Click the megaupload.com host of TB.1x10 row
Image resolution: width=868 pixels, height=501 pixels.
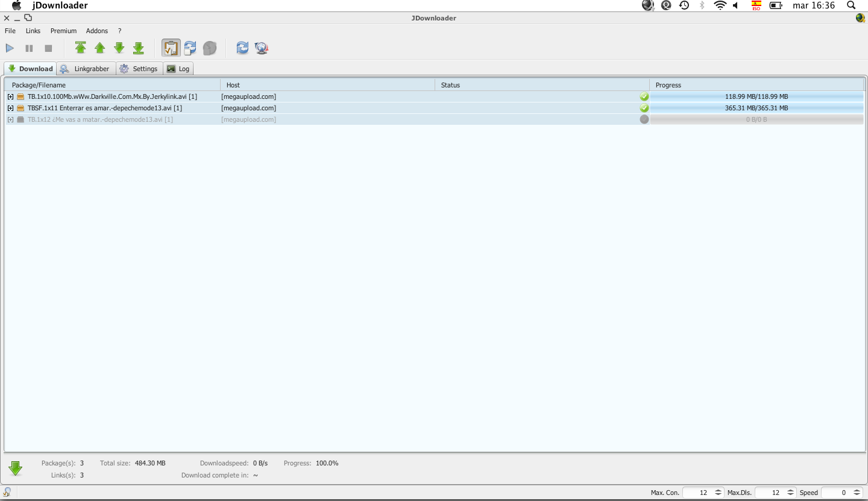click(x=249, y=96)
